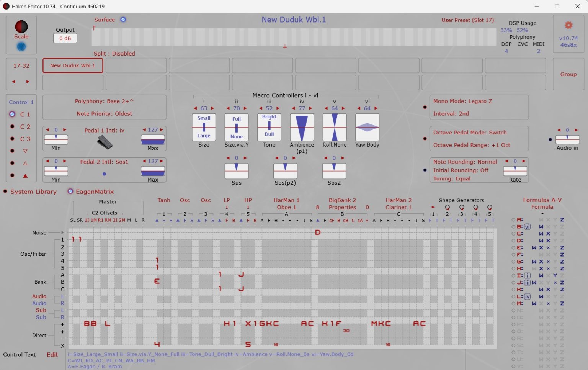This screenshot has width=588, height=370.
Task: Click the Pedal 1 foot pedal icon
Action: pyautogui.click(x=105, y=142)
